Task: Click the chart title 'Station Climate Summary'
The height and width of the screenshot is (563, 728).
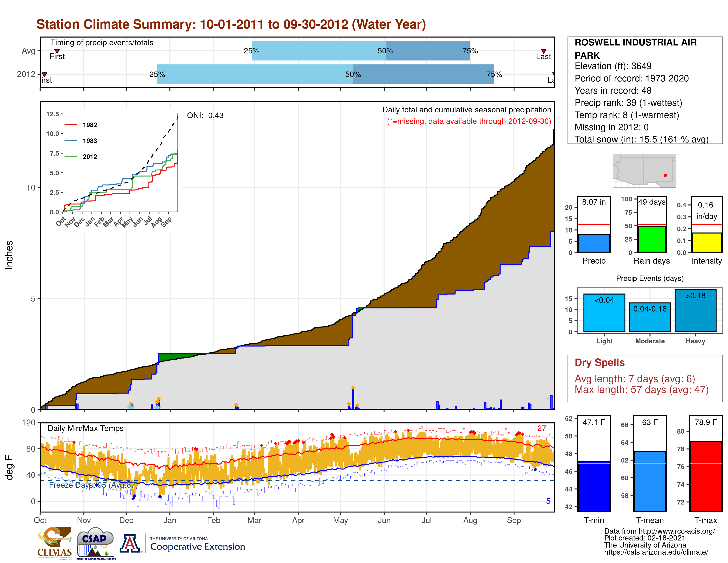Action: coord(231,24)
